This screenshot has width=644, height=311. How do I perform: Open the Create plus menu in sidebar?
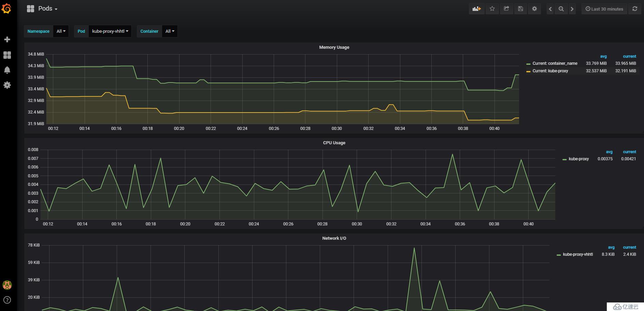click(7, 40)
